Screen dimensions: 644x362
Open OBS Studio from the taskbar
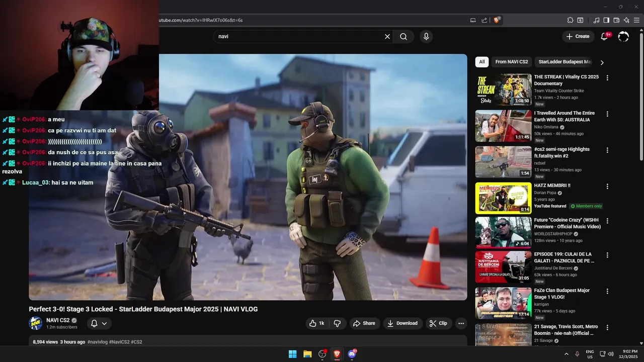tap(323, 354)
